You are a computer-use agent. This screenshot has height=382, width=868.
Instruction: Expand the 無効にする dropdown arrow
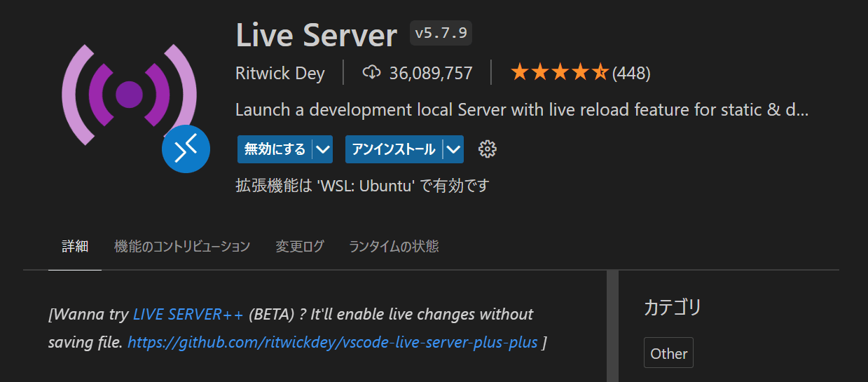(322, 149)
